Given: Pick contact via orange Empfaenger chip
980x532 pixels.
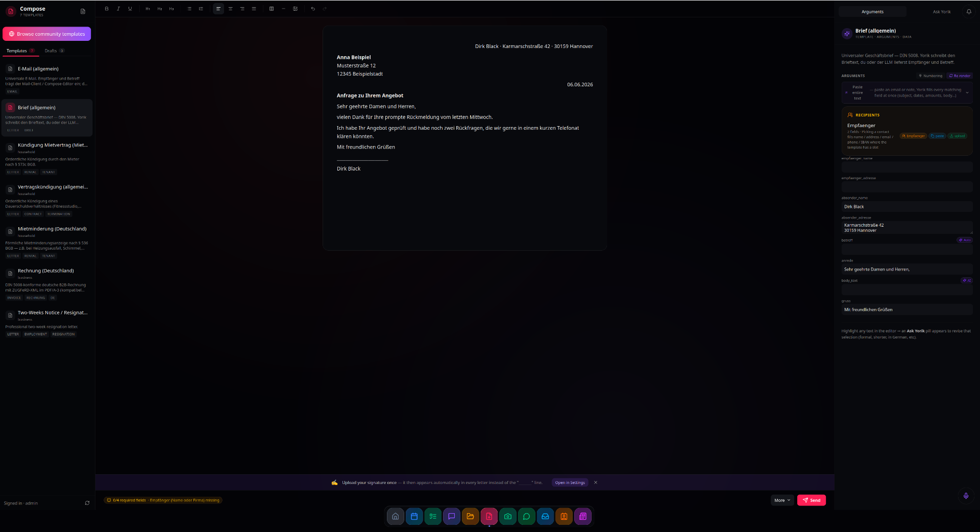Looking at the screenshot, I should (x=913, y=136).
